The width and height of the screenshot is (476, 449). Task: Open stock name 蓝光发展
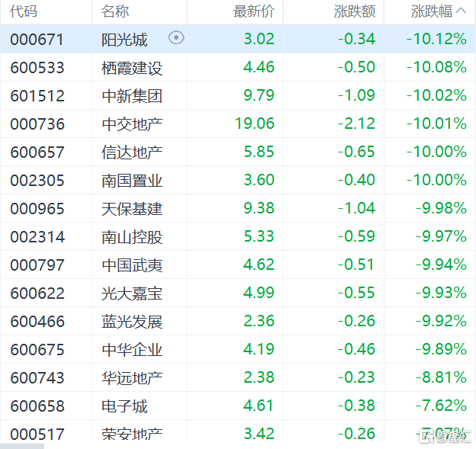[x=132, y=322]
